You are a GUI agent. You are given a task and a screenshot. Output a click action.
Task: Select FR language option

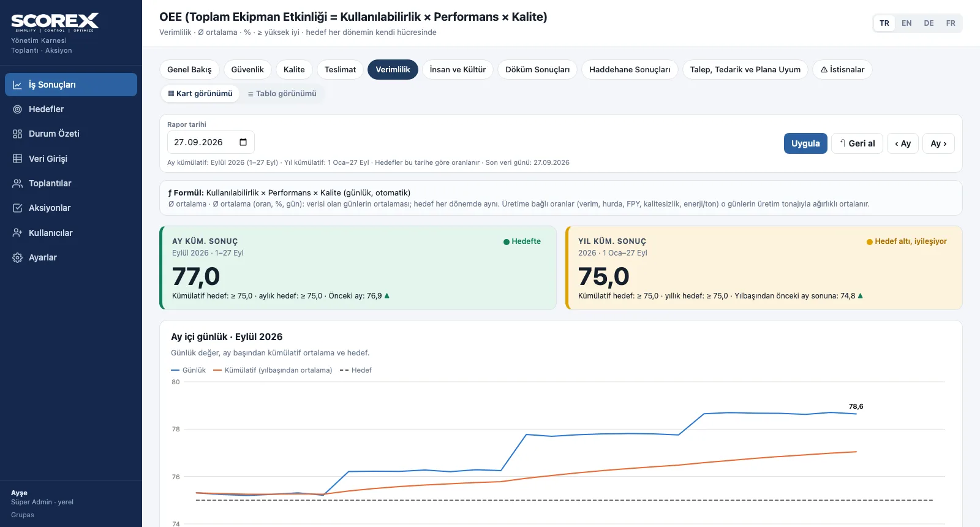(x=951, y=23)
